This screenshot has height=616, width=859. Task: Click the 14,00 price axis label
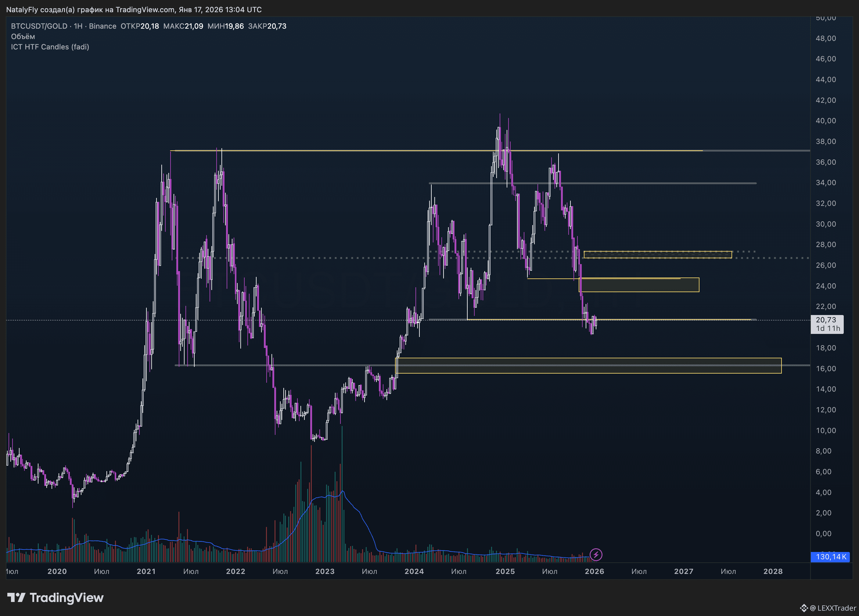826,389
